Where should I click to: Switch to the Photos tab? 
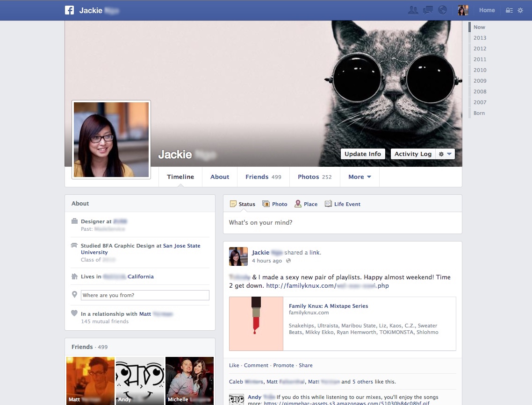pyautogui.click(x=309, y=177)
